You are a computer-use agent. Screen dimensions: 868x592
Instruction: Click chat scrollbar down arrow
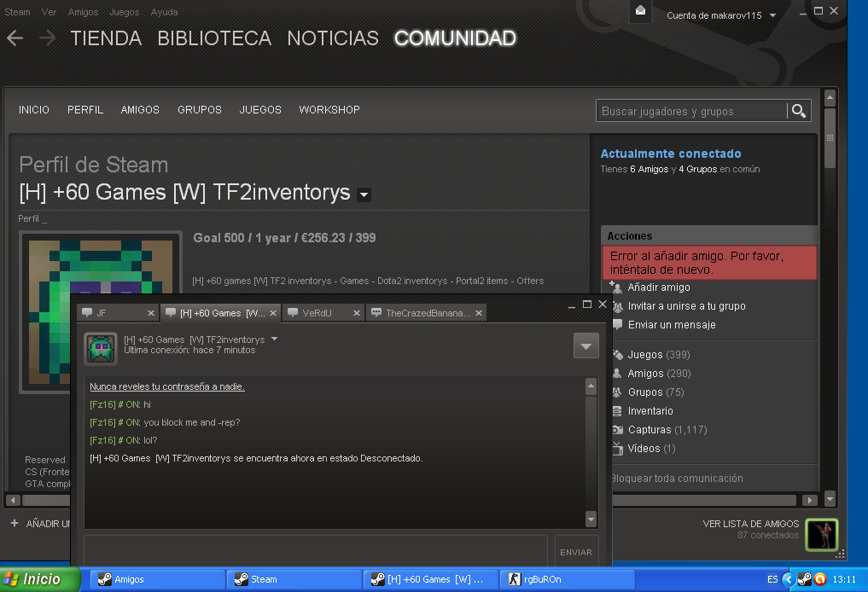(x=591, y=519)
